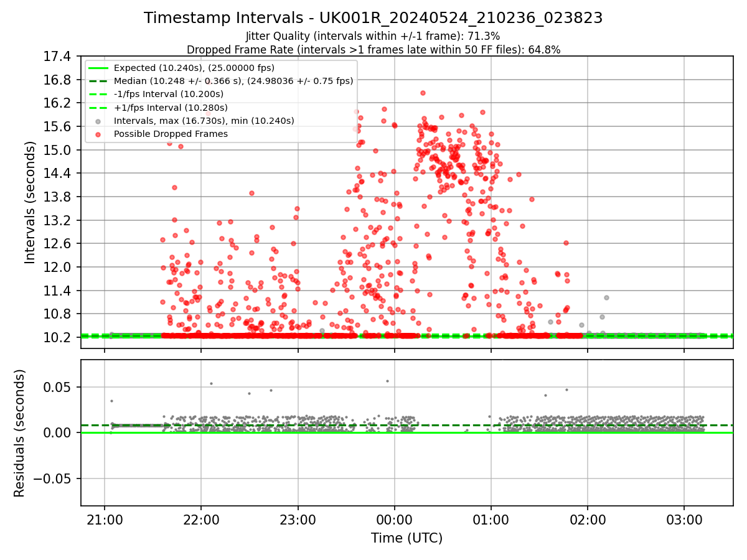This screenshot has height=560, width=747.
Task: Click the plot title 'Timestamp Intervals - UK001R_20240524_210236_023823'
Action: (x=373, y=18)
